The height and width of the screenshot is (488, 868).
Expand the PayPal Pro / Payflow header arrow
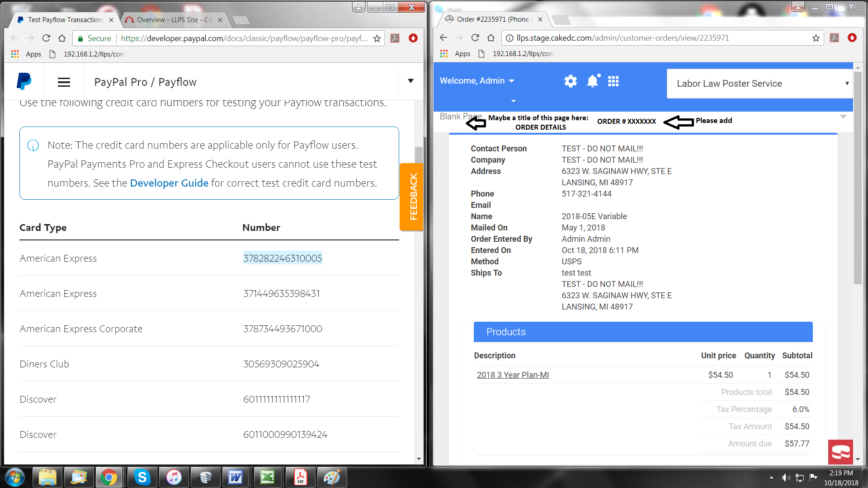click(410, 81)
